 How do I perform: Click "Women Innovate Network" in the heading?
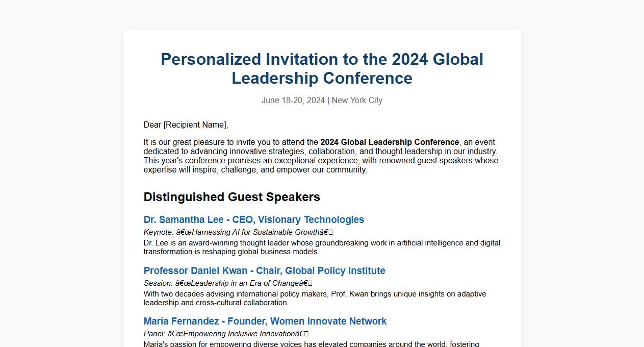pyautogui.click(x=328, y=321)
